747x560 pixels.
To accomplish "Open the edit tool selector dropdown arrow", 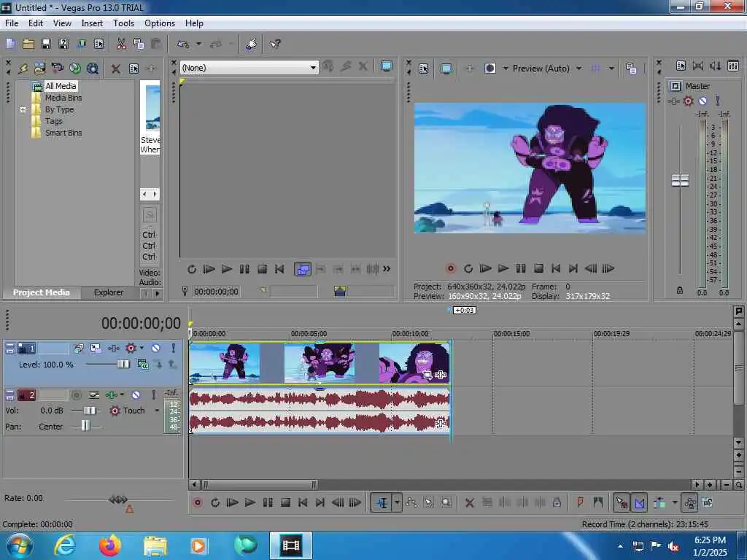I will tap(397, 502).
